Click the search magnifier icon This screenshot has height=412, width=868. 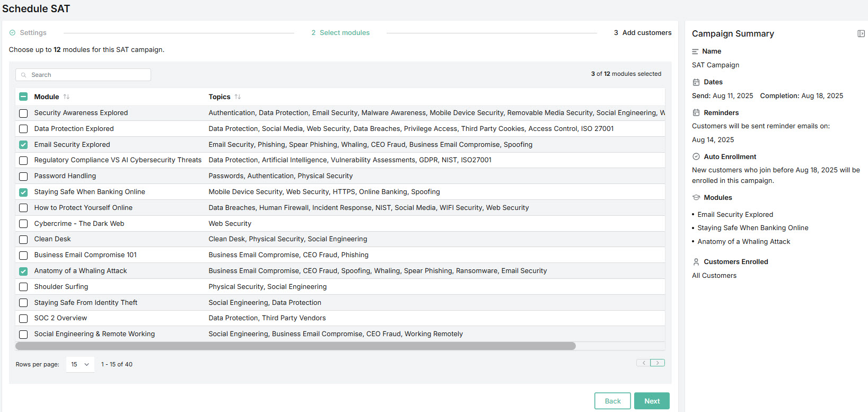click(x=24, y=75)
